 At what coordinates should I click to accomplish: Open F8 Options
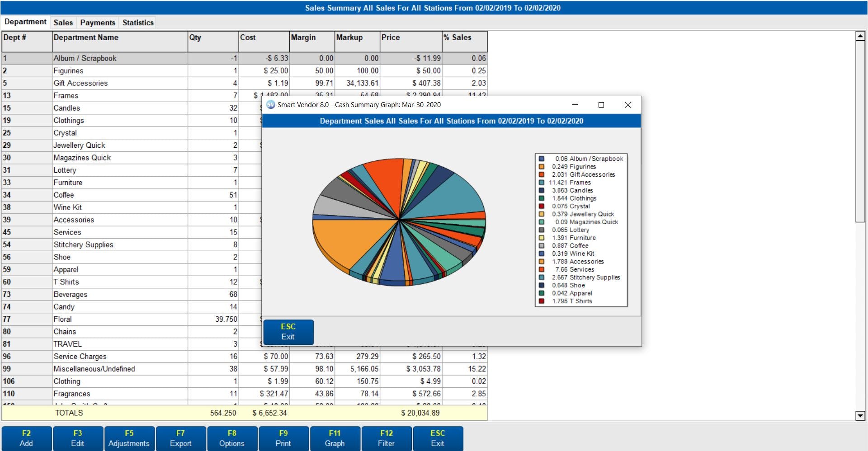(x=232, y=438)
